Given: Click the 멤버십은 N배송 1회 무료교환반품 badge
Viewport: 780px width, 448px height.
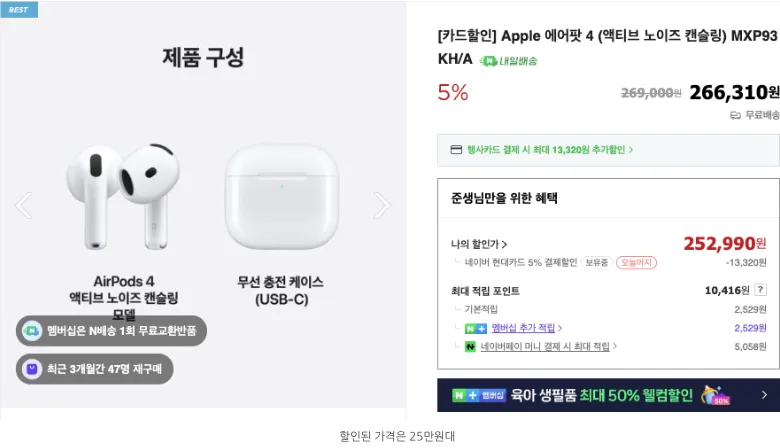Looking at the screenshot, I should tap(111, 331).
